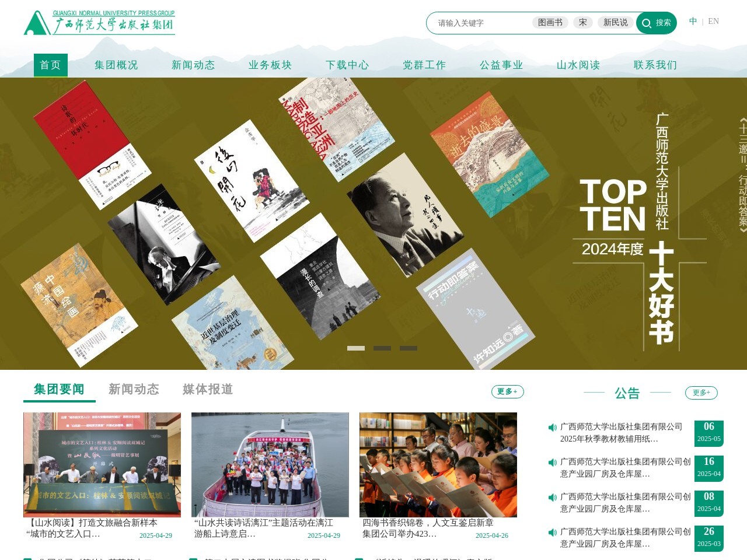Click the green 搜索 search button
The width and height of the screenshot is (747, 560).
coord(657,23)
